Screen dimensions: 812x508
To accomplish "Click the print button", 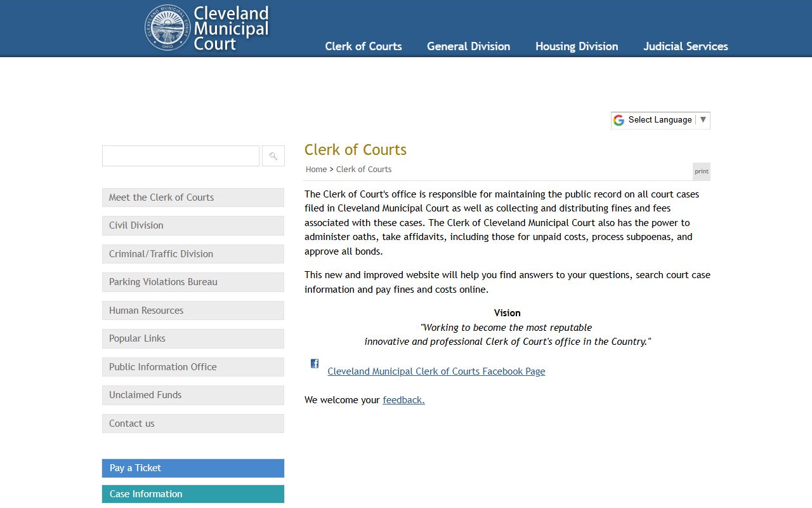I will point(702,171).
